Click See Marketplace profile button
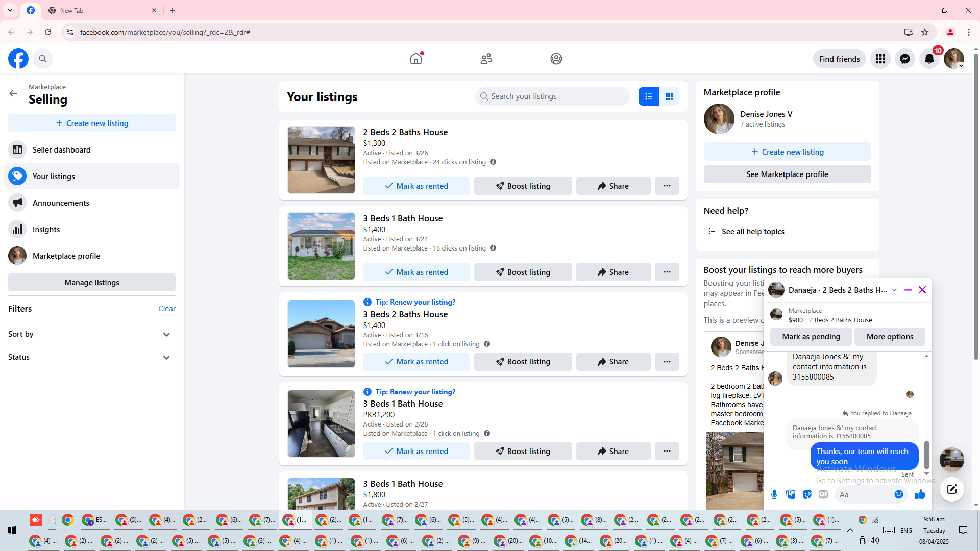This screenshot has width=980, height=551. [787, 174]
